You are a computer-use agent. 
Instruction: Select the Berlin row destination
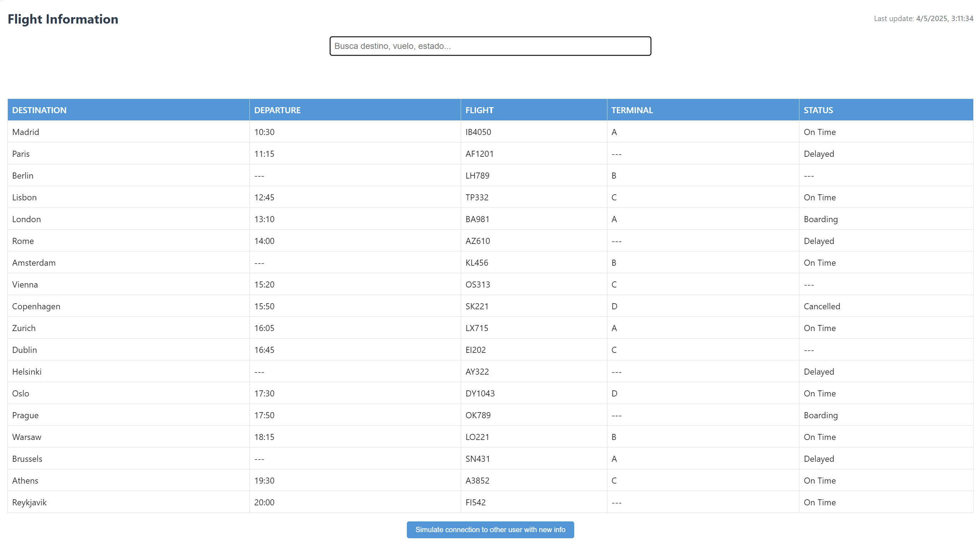23,175
